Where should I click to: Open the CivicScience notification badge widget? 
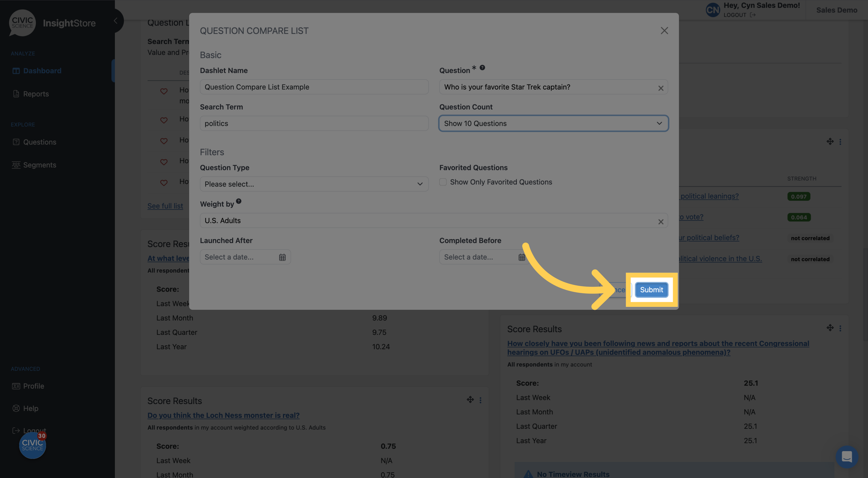[x=32, y=445]
